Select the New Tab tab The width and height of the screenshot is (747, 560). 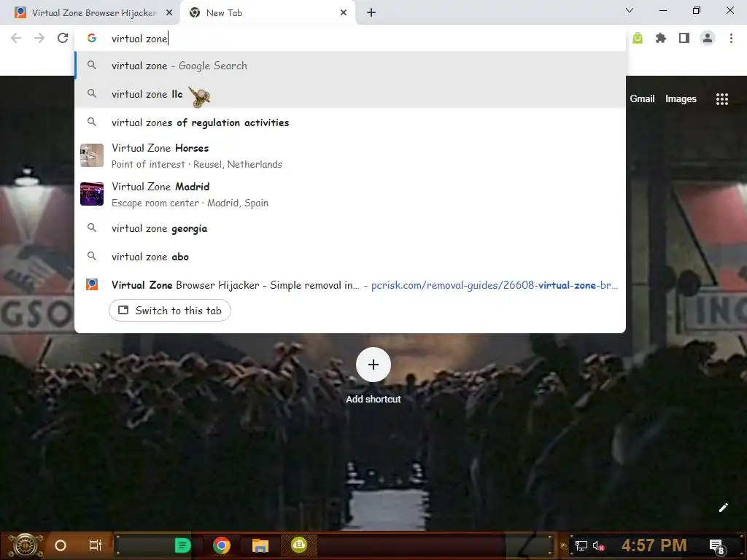tap(267, 13)
